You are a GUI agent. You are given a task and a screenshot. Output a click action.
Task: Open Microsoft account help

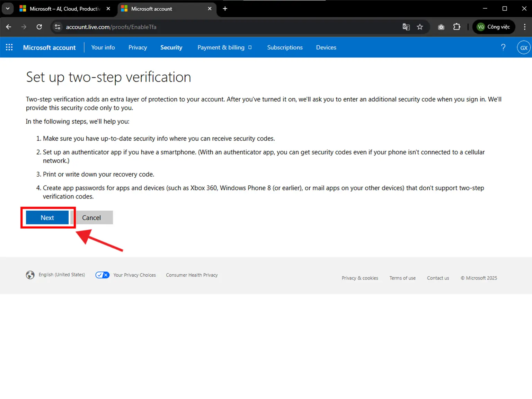(x=503, y=47)
